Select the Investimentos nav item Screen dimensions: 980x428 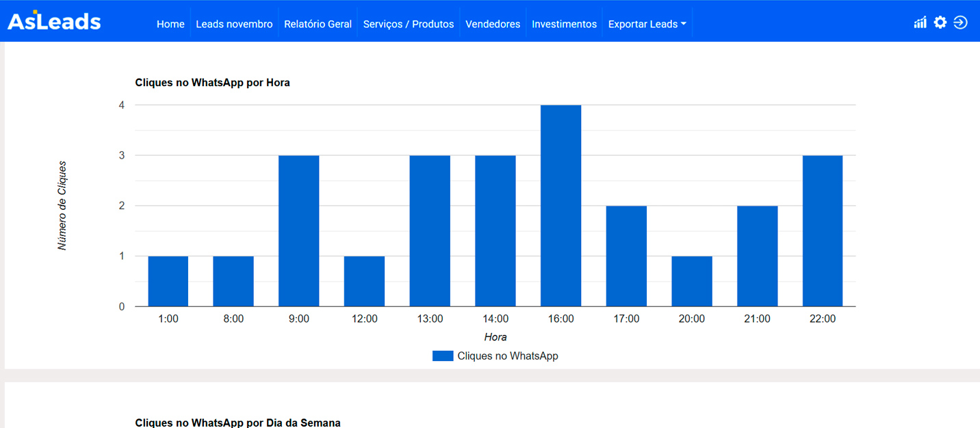564,24
